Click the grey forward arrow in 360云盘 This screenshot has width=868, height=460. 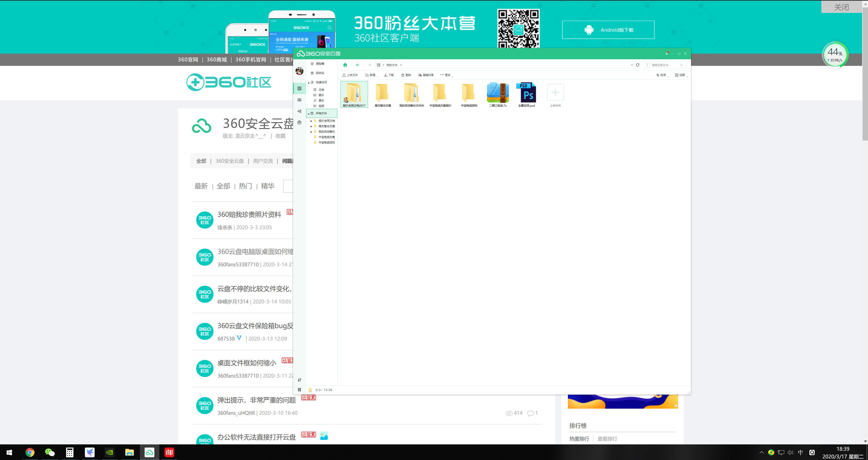coord(370,65)
